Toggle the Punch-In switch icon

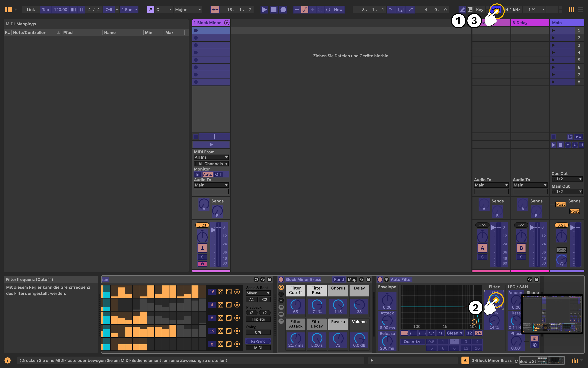(391, 10)
